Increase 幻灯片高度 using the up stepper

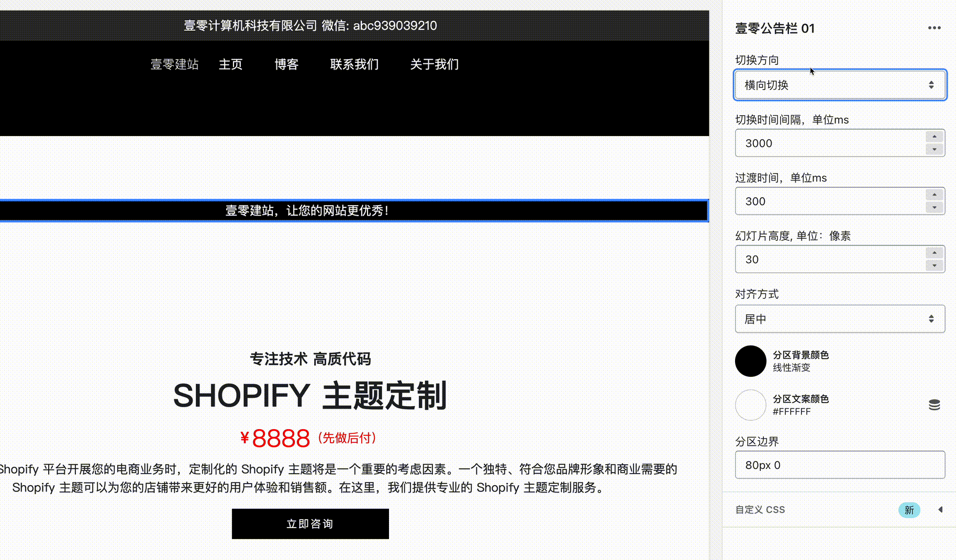tap(934, 253)
